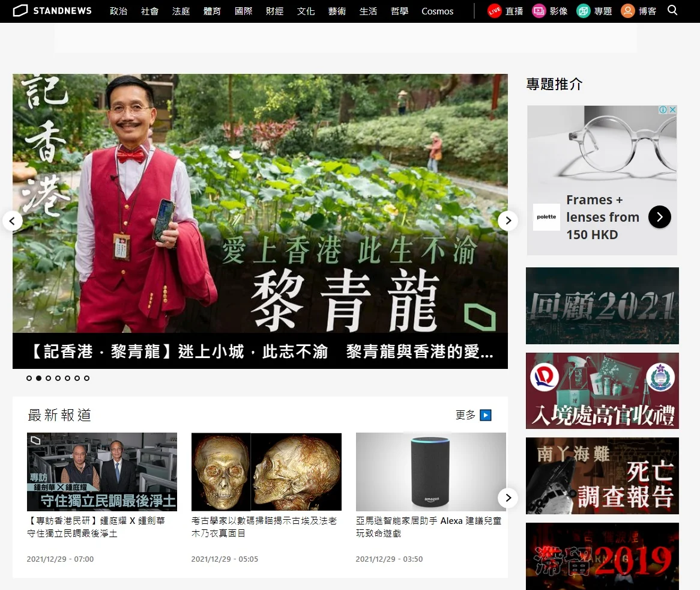Image resolution: width=700 pixels, height=590 pixels.
Task: Click the red LIVE broadcast icon
Action: pyautogui.click(x=494, y=11)
